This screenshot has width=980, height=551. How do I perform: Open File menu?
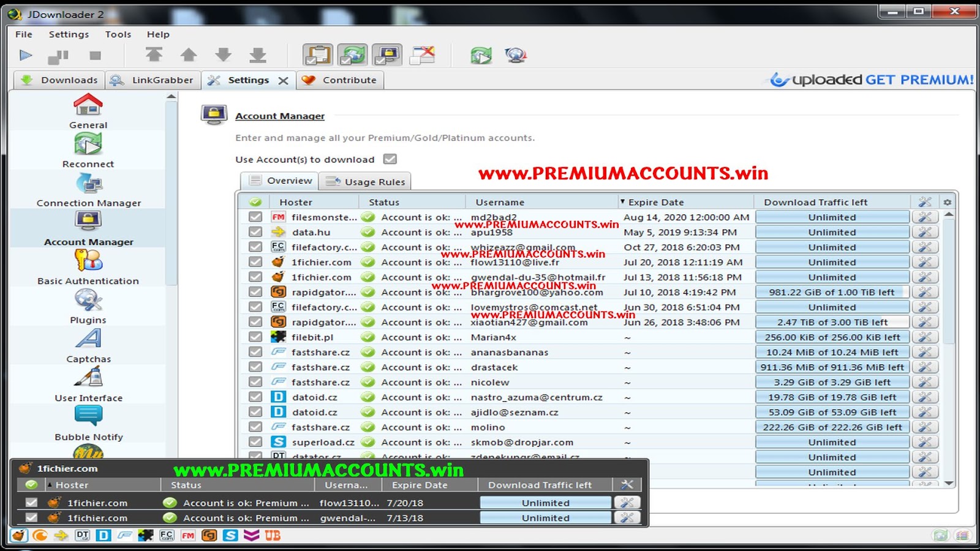coord(24,34)
